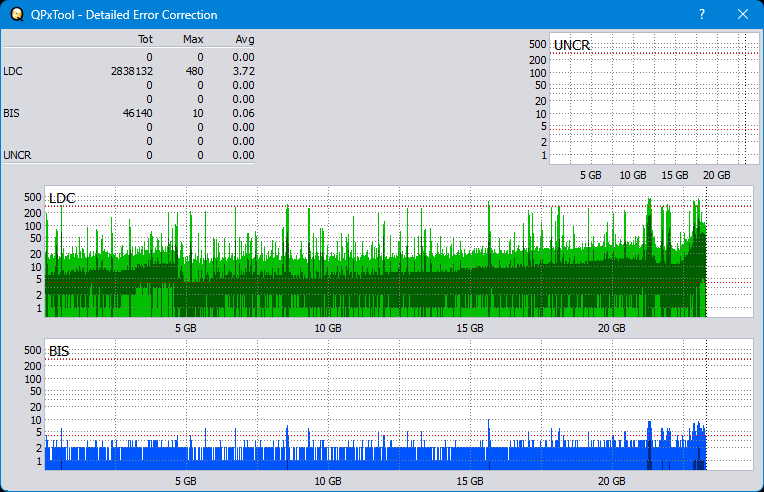The width and height of the screenshot is (764, 492).
Task: Click the 15 GB label under LDC chart
Action: click(470, 328)
